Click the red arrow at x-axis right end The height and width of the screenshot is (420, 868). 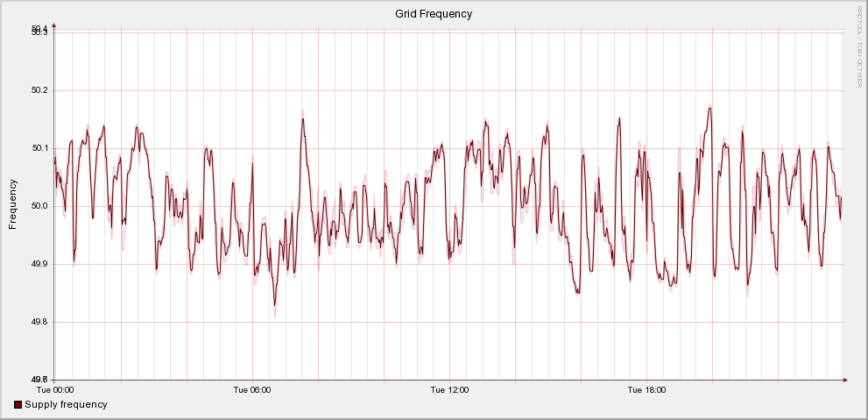pos(845,380)
